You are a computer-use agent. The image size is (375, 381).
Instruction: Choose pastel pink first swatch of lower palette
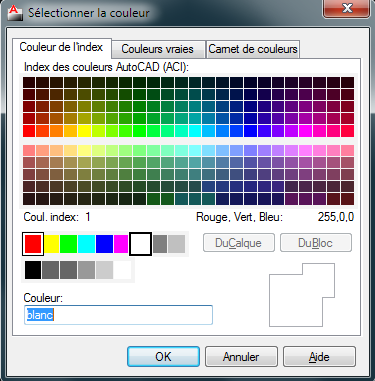click(x=29, y=151)
